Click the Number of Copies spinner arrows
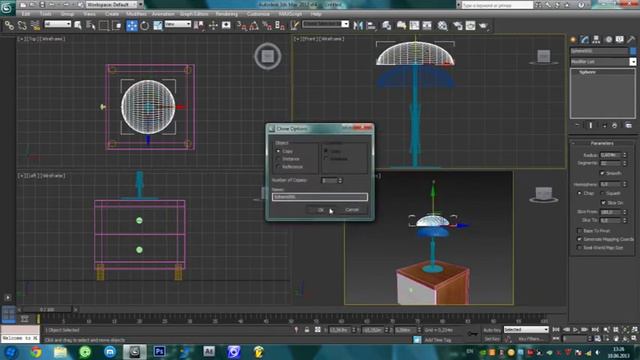This screenshot has width=640, height=360. [x=340, y=180]
